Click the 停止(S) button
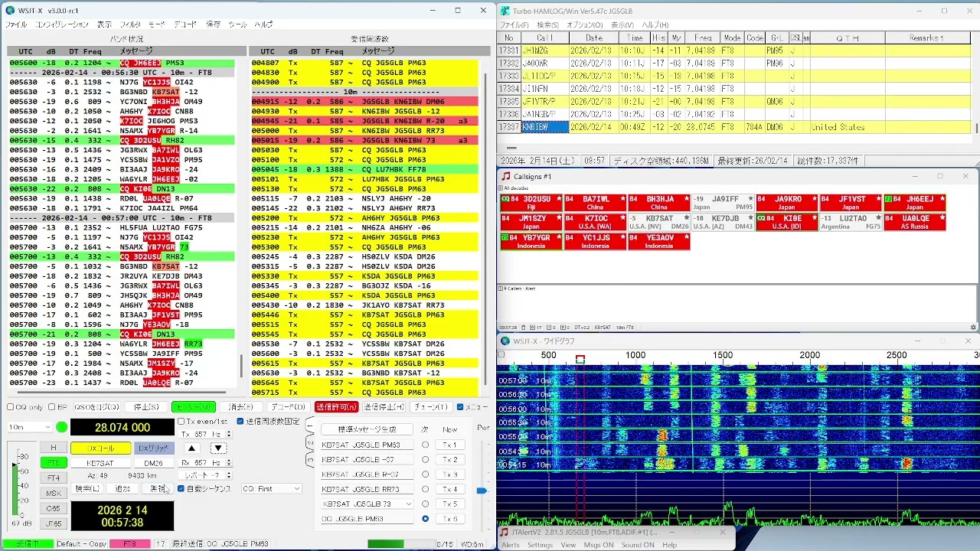 [146, 407]
